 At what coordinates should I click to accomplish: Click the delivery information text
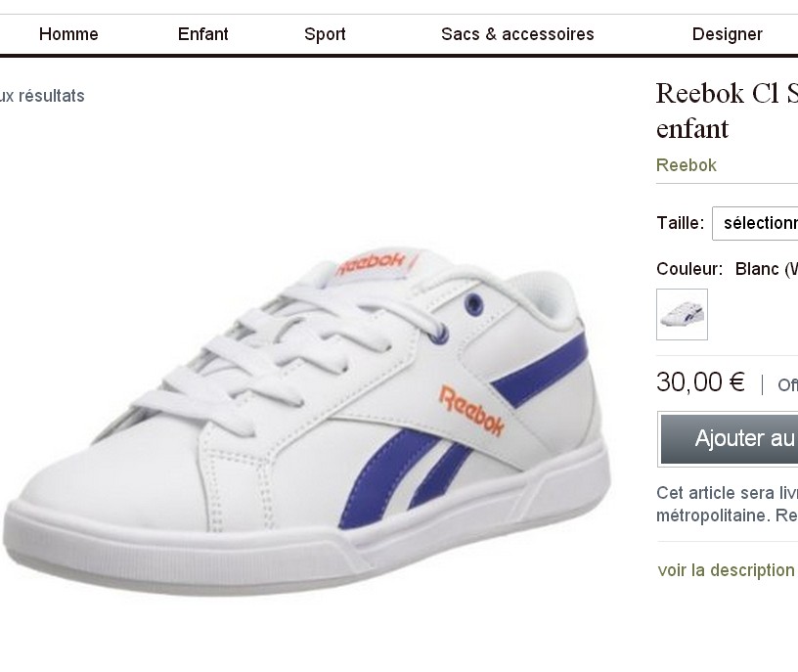(727, 504)
